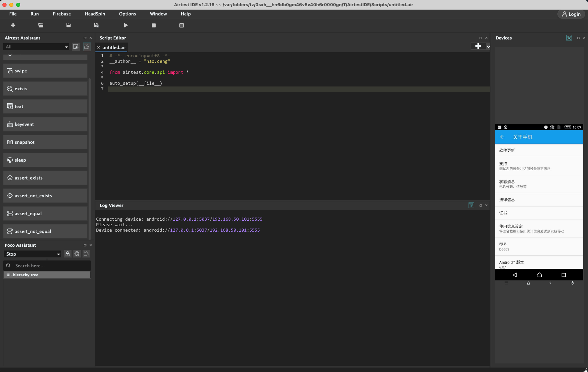Click the assert_exists command button

(45, 178)
